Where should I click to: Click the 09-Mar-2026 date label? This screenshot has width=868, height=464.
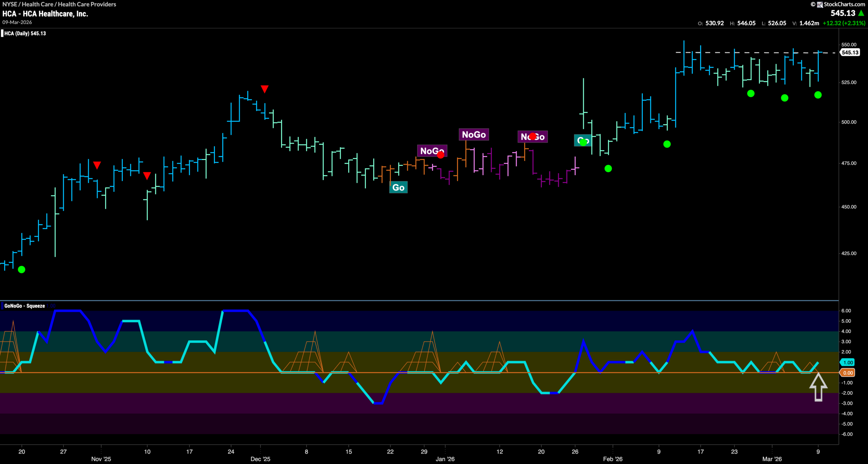(x=17, y=22)
